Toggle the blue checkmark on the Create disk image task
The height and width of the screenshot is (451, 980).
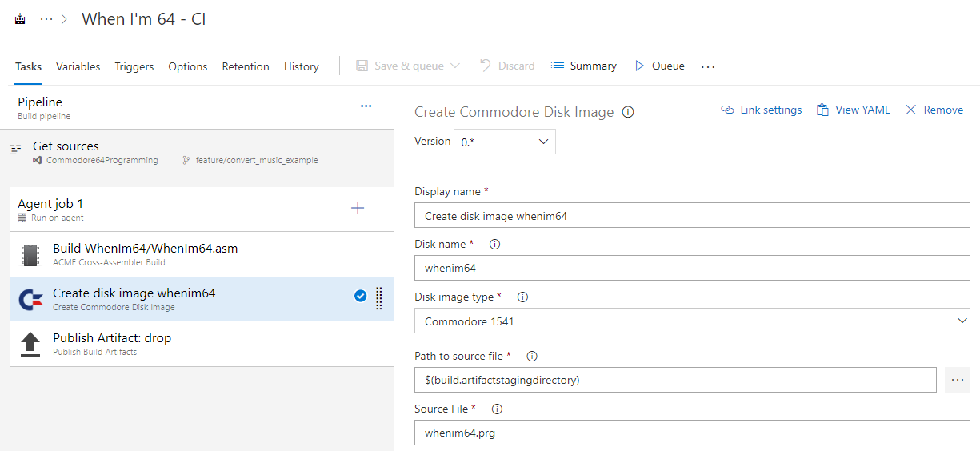pyautogui.click(x=360, y=297)
